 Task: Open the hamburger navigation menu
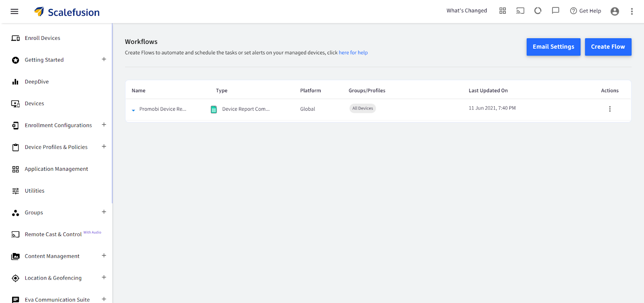click(x=14, y=11)
